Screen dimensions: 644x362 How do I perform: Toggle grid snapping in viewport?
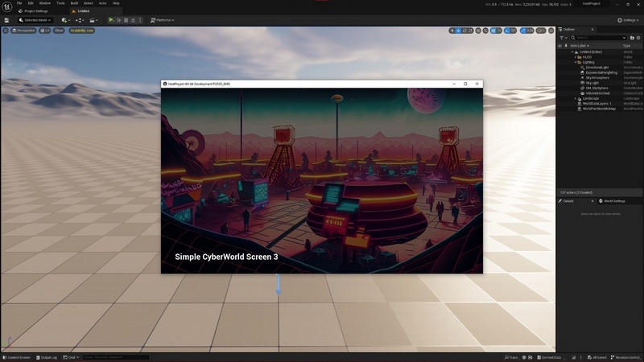pyautogui.click(x=493, y=31)
